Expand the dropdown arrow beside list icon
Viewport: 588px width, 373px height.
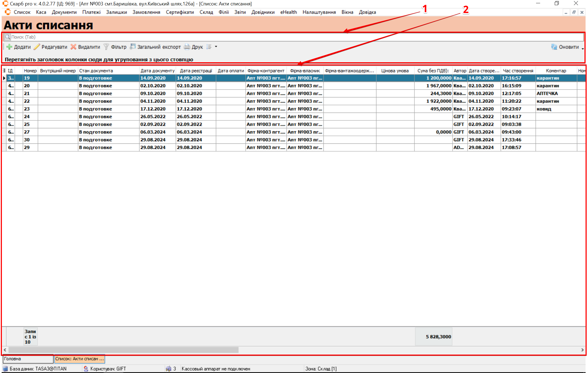216,47
